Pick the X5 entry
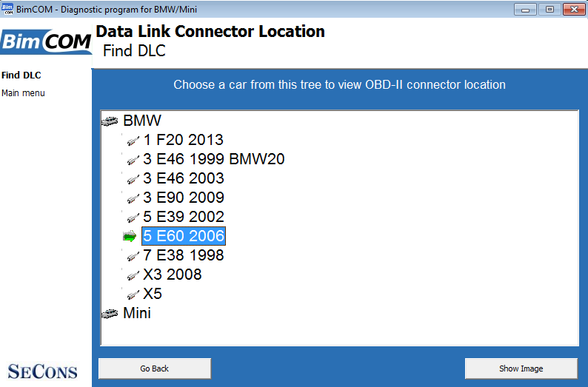The height and width of the screenshot is (387, 588). [153, 294]
